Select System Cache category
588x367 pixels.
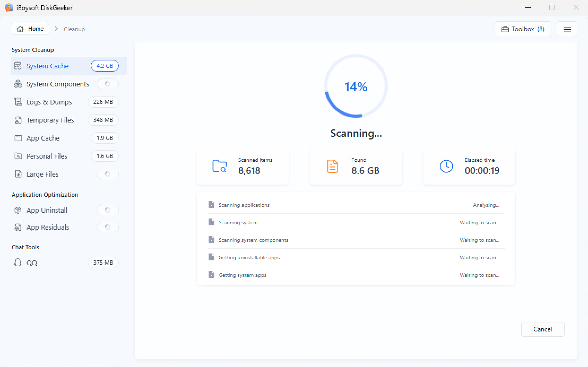coord(69,66)
